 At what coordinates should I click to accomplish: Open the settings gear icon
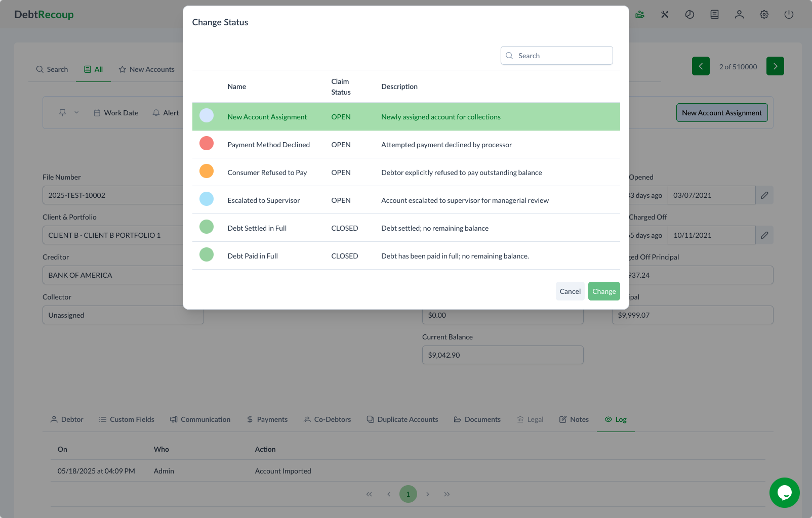pyautogui.click(x=764, y=15)
